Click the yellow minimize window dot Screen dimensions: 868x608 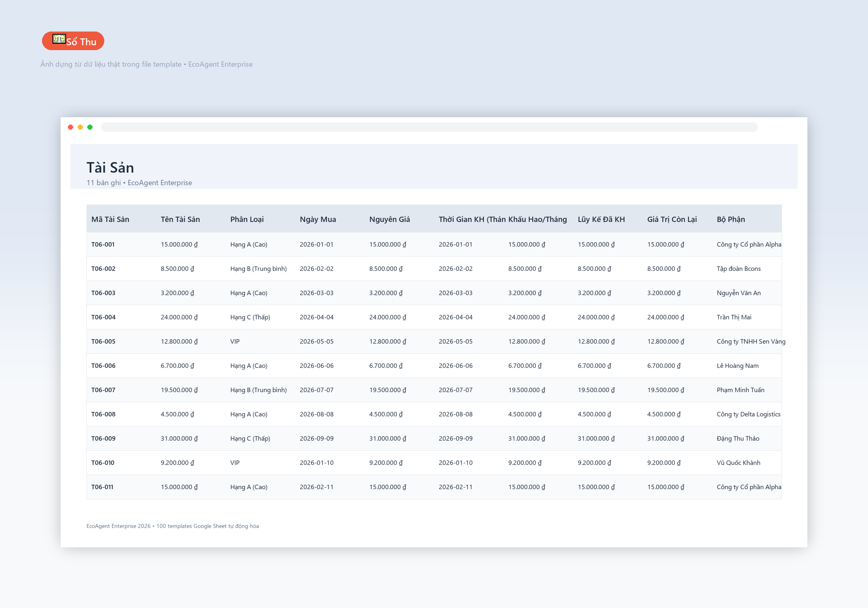80,127
